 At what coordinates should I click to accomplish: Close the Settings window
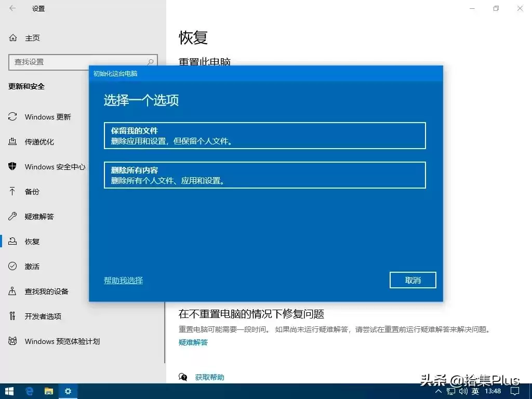coord(520,8)
